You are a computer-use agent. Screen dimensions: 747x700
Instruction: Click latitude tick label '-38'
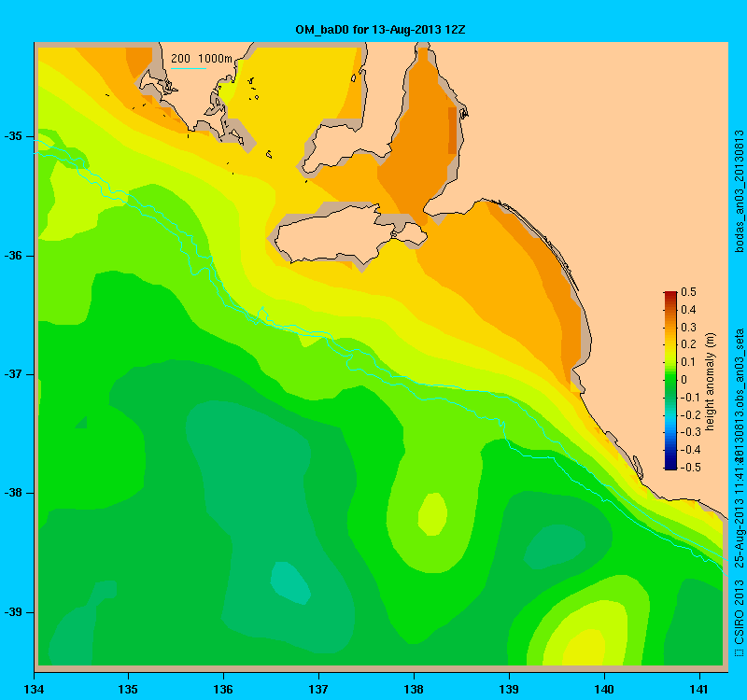13,493
